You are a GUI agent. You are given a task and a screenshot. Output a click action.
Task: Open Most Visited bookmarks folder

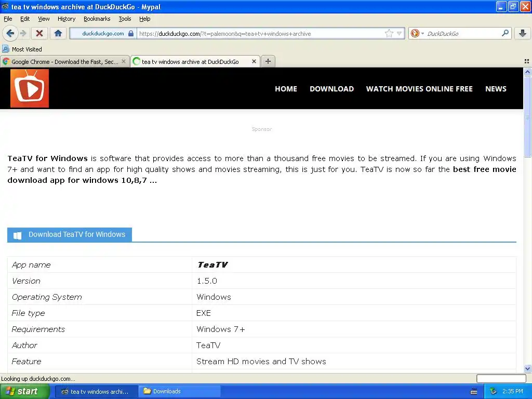pyautogui.click(x=22, y=49)
